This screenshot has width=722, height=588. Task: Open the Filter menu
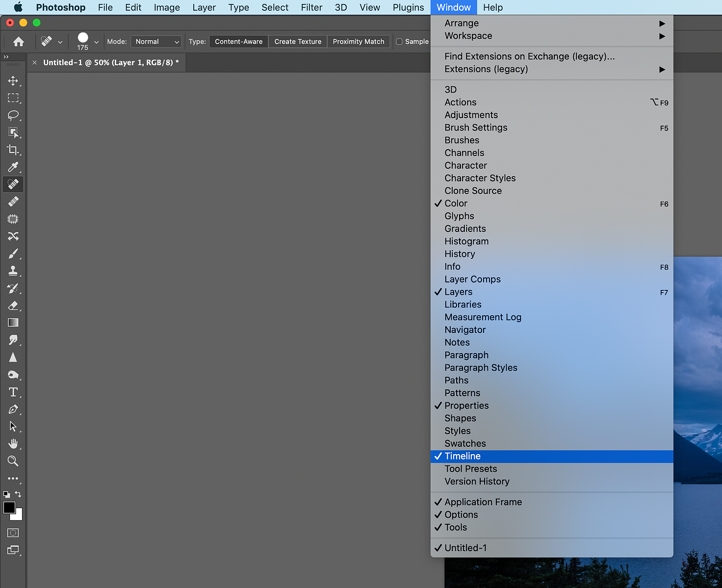(311, 7)
